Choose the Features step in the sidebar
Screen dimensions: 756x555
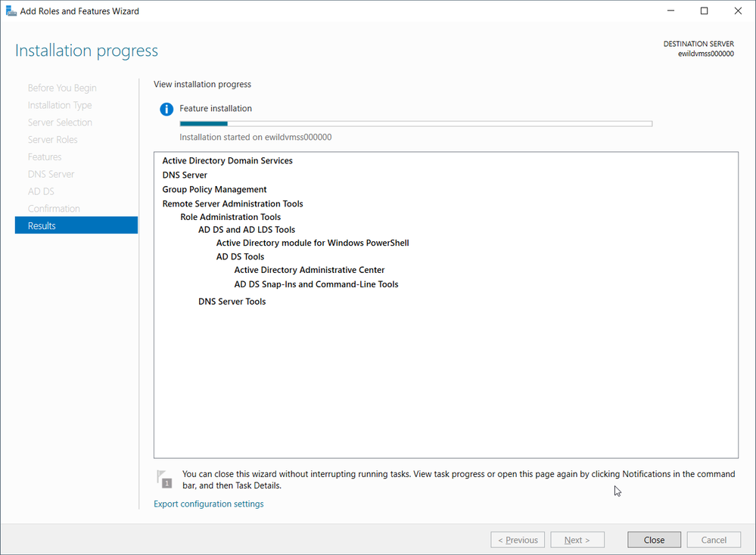45,157
